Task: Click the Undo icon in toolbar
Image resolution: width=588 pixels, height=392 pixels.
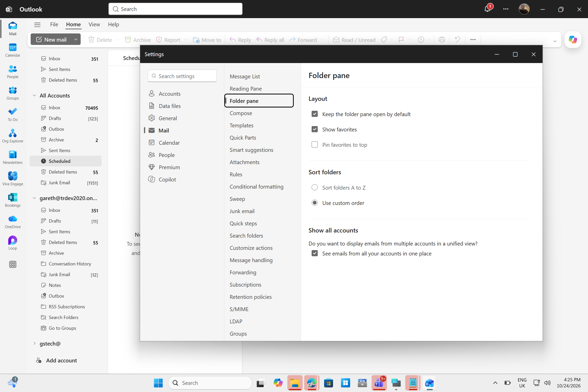Action: tap(457, 40)
